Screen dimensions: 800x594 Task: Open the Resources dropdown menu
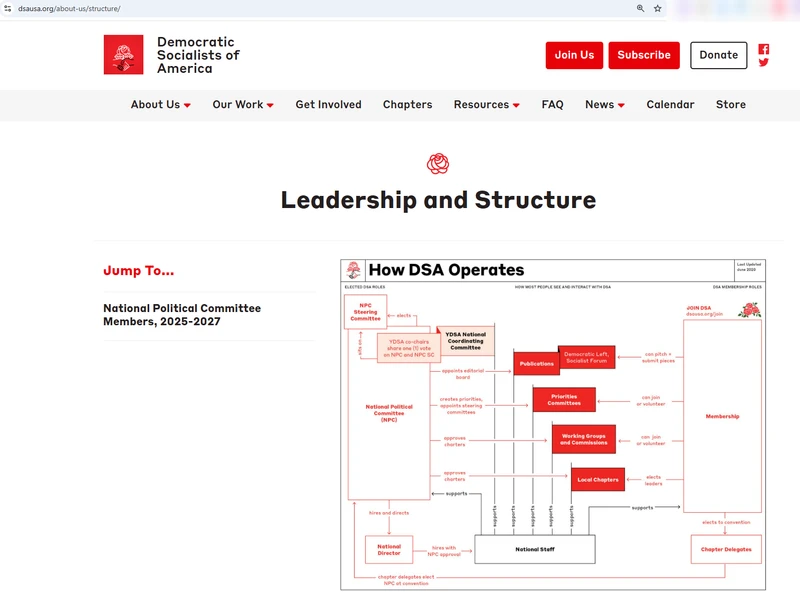coord(486,105)
